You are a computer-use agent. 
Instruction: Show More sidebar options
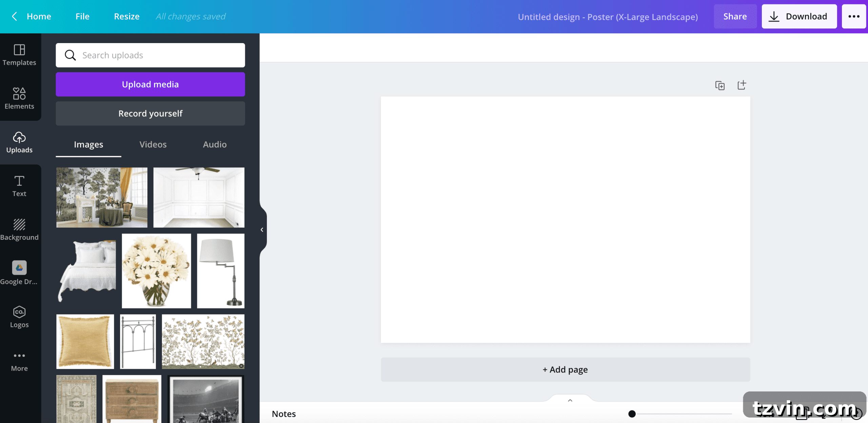(x=19, y=362)
